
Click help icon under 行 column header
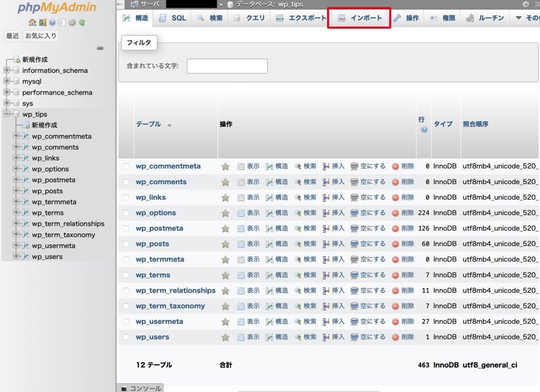click(425, 130)
